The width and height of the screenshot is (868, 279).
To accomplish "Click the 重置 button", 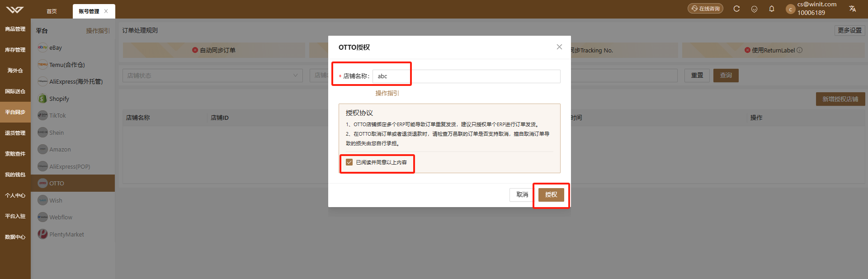I will click(x=697, y=75).
